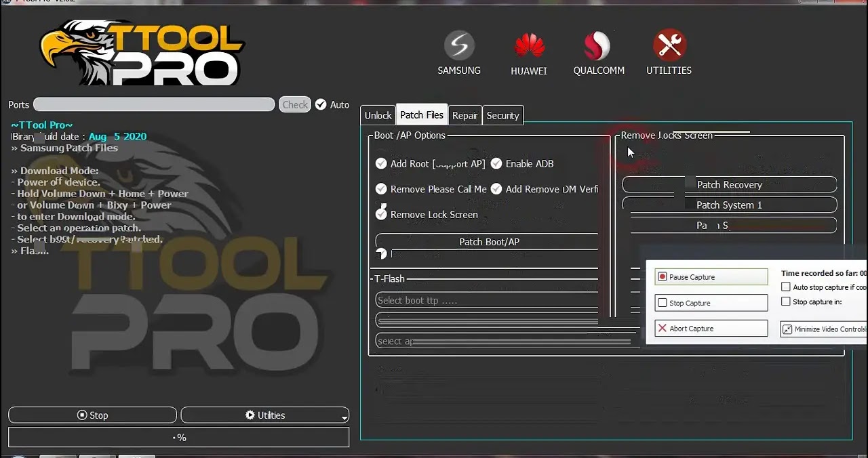The height and width of the screenshot is (458, 868).
Task: Toggle the Auto ports checkbox
Action: (x=321, y=104)
